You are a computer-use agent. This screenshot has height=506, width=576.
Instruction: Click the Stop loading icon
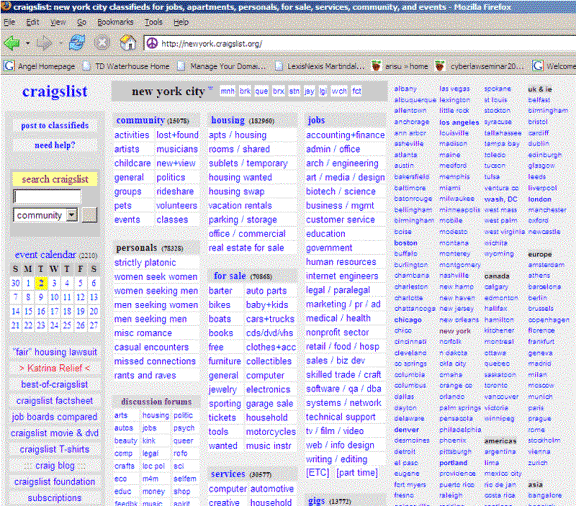(x=102, y=43)
